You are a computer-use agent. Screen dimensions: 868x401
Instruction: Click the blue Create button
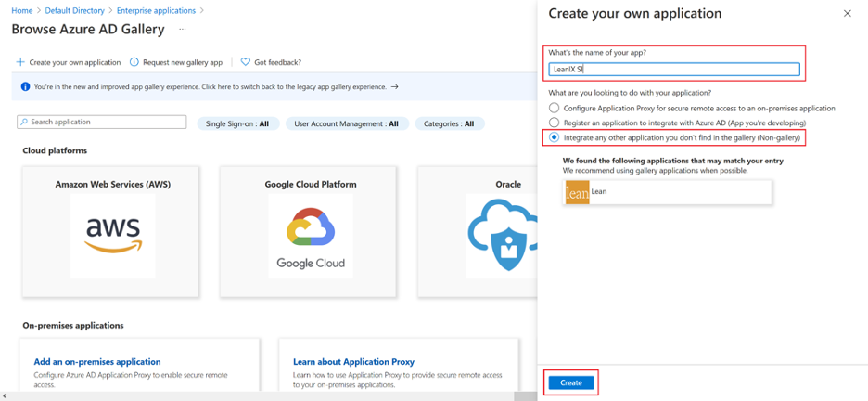(571, 382)
